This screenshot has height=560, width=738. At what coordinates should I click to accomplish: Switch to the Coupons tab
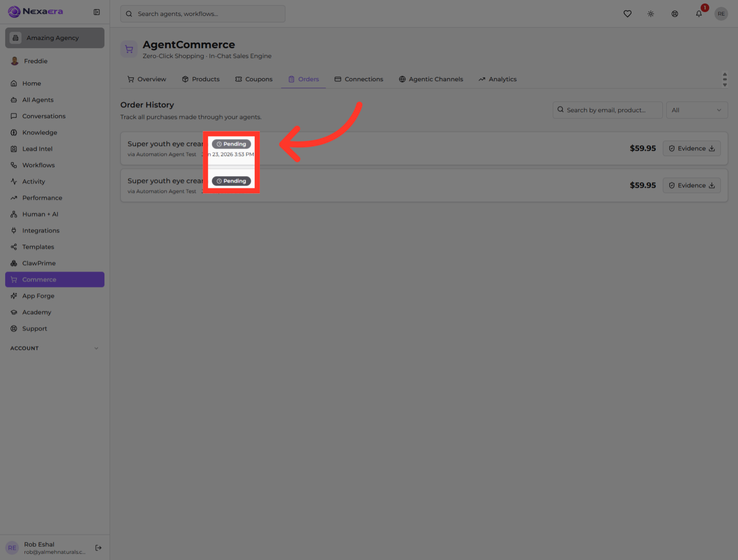(x=254, y=79)
